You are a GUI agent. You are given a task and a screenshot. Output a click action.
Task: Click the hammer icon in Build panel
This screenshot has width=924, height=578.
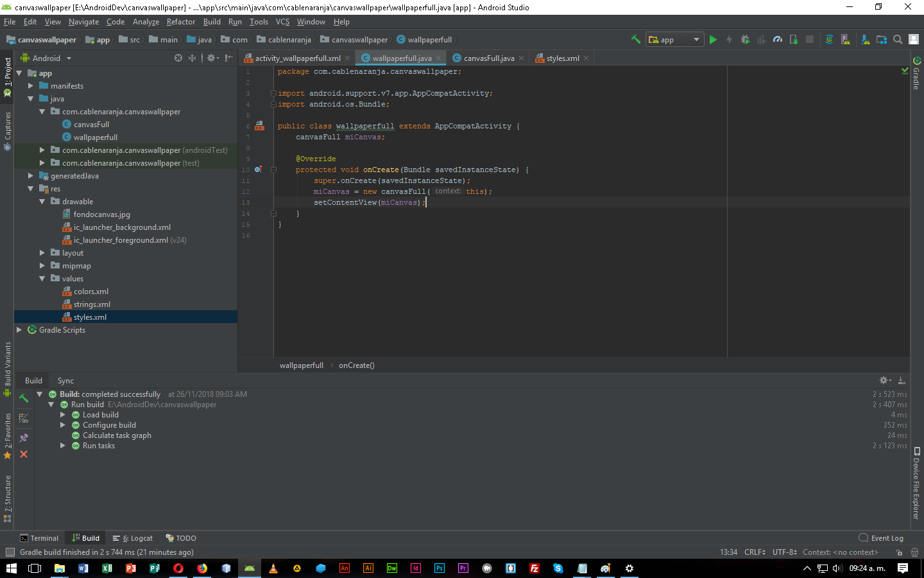pos(24,398)
